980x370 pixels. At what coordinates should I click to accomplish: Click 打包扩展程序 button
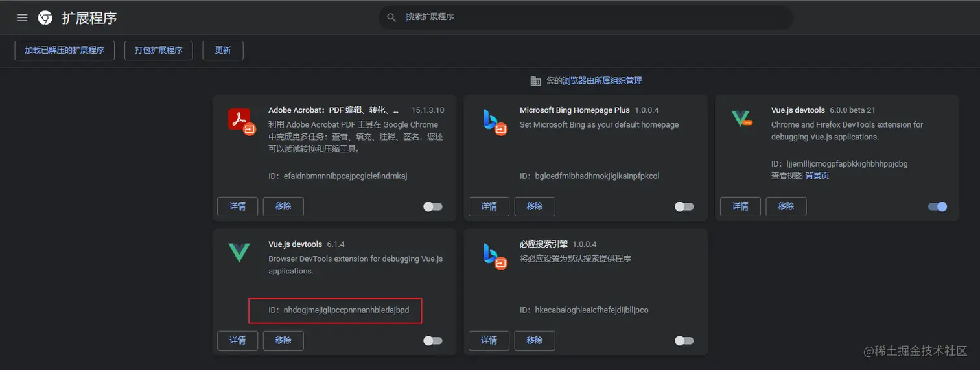pyautogui.click(x=159, y=50)
